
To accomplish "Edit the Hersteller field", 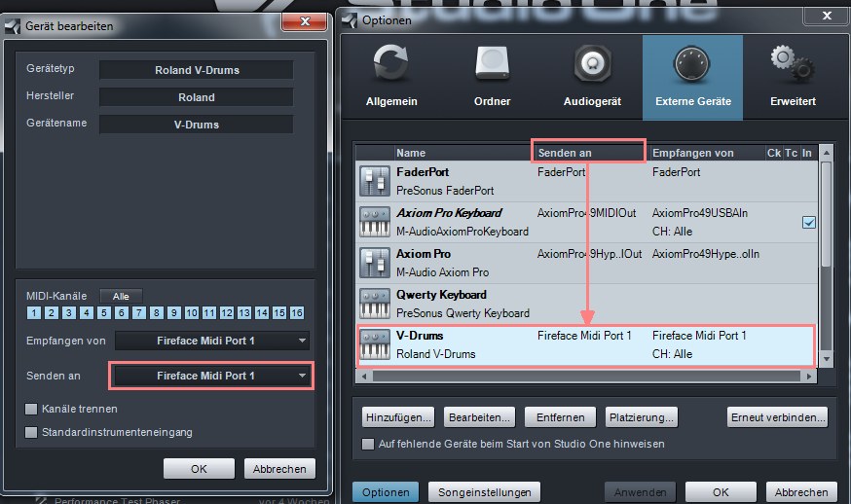I will pos(197,97).
